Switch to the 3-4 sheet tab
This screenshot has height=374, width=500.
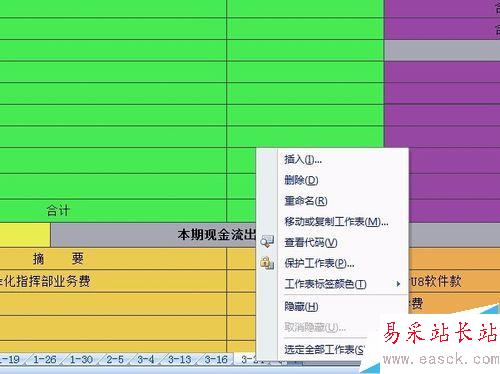pos(146,360)
